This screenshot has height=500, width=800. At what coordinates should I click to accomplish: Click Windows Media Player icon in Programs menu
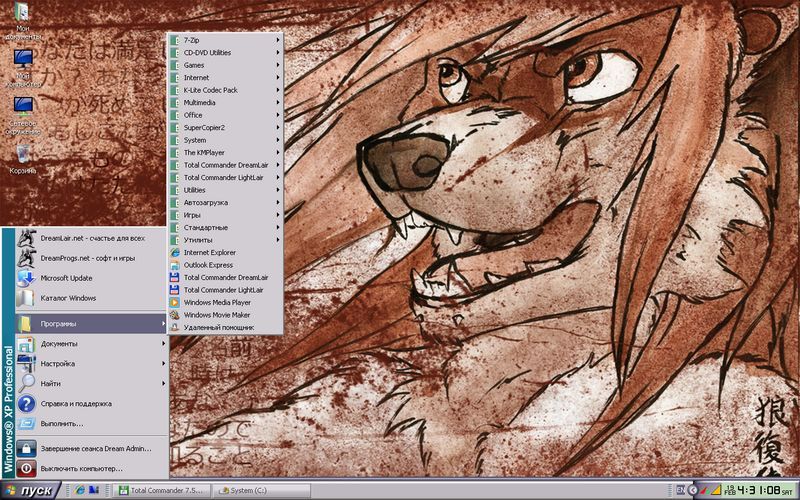coord(175,302)
